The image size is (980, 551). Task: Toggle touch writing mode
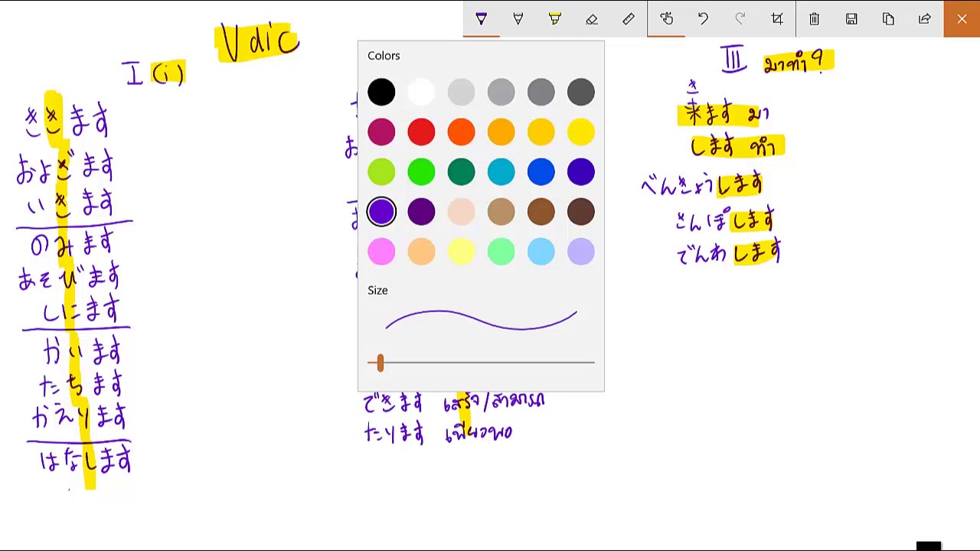(x=666, y=18)
